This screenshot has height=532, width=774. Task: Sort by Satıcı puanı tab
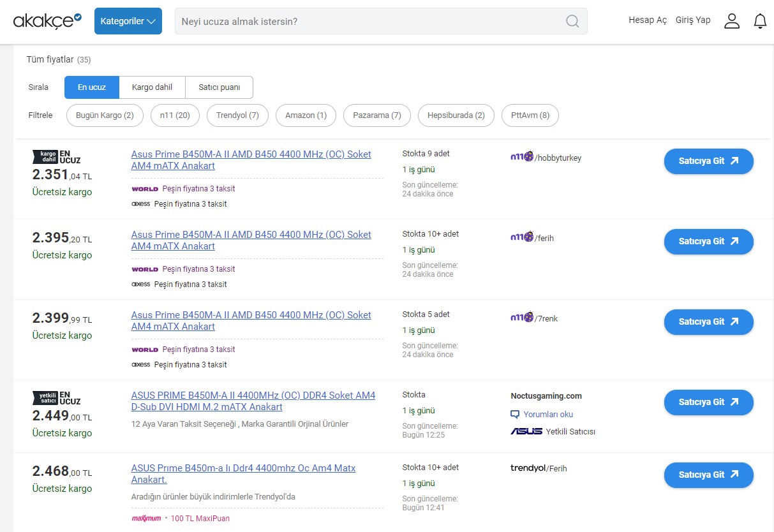click(220, 87)
